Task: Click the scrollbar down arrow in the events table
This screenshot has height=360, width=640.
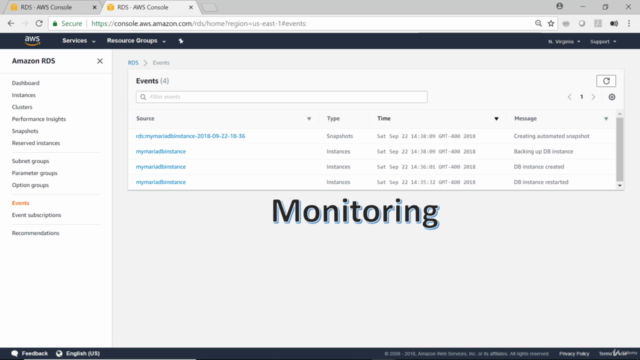Action: click(x=620, y=186)
